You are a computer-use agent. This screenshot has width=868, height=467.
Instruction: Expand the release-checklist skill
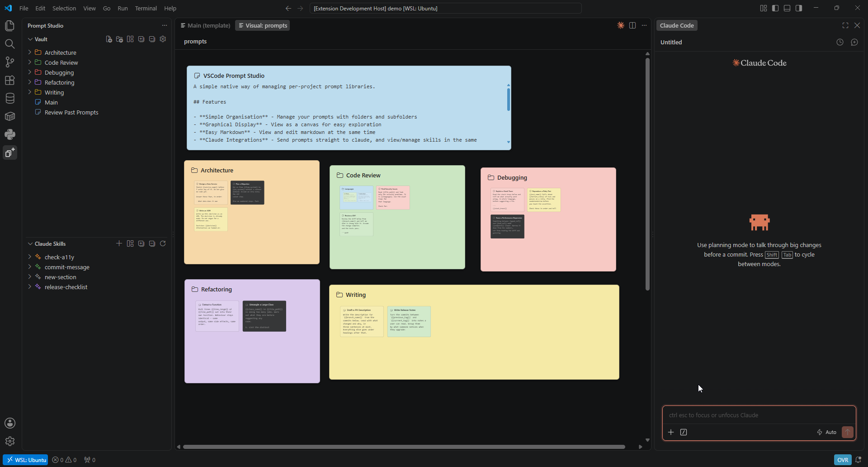pos(30,287)
